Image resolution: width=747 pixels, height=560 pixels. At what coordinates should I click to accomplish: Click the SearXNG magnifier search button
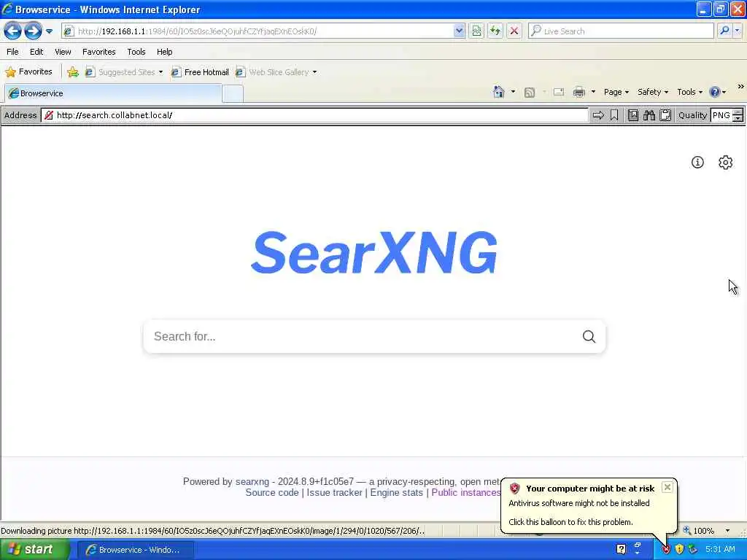(589, 337)
